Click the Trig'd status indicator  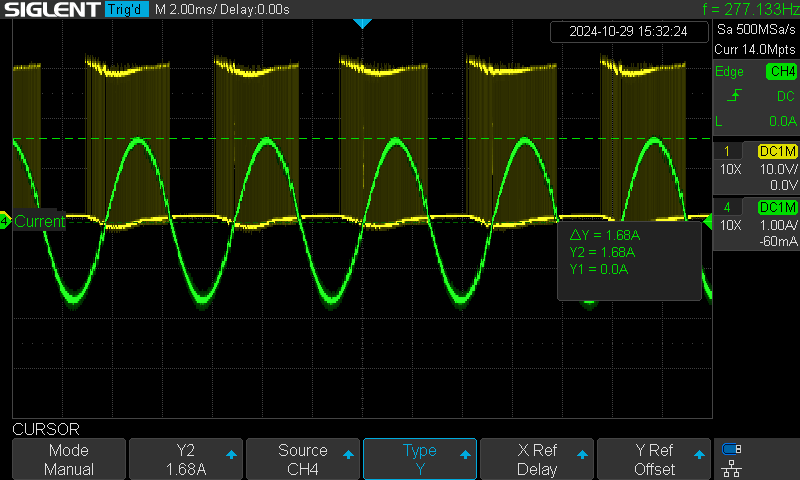(x=127, y=9)
